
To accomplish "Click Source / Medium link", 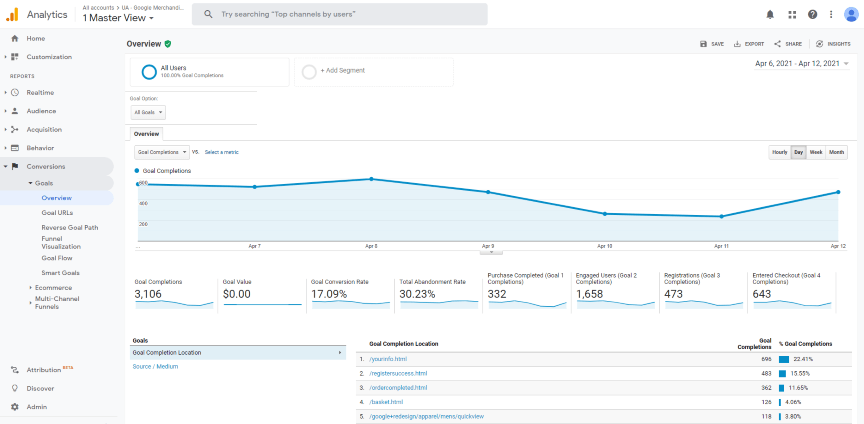I will click(155, 366).
